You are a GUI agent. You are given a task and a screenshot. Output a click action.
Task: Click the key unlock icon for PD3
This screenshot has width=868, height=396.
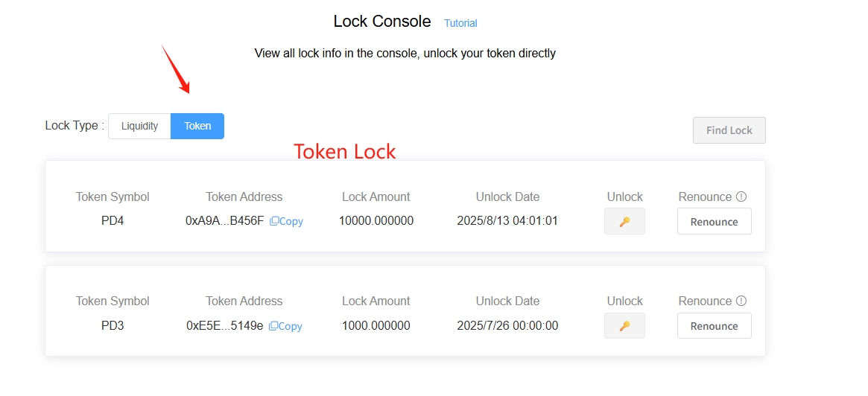click(624, 326)
